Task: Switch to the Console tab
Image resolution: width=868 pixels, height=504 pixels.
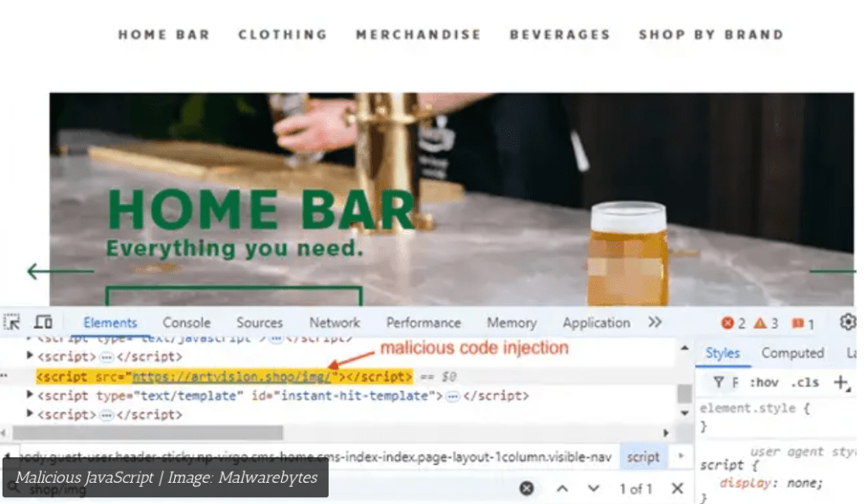Action: [x=186, y=322]
